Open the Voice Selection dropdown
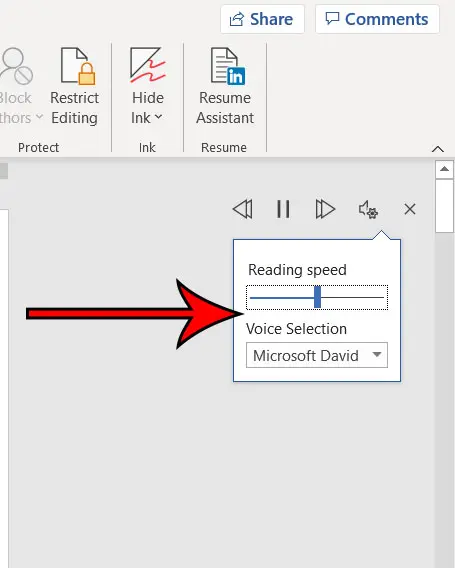 tap(317, 355)
